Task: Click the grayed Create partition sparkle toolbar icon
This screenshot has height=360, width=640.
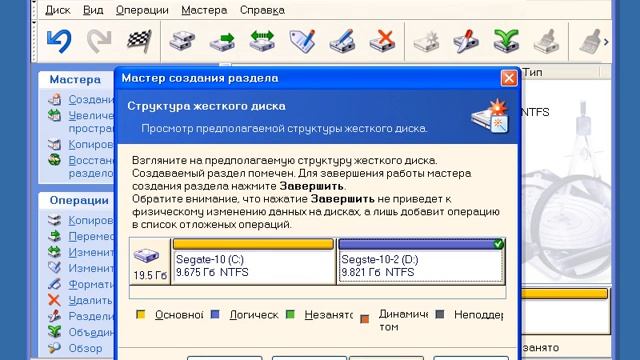Action: [x=426, y=41]
